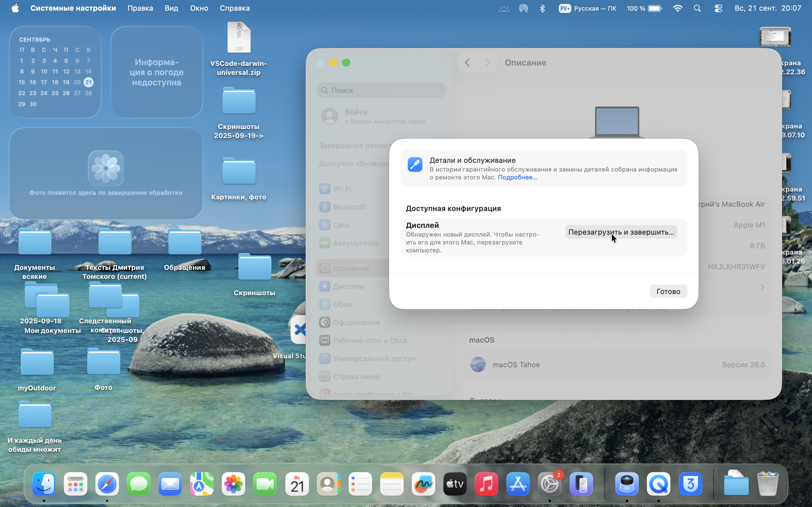Open Spotlight search in menu bar
Image resolution: width=812 pixels, height=507 pixels.
(697, 8)
